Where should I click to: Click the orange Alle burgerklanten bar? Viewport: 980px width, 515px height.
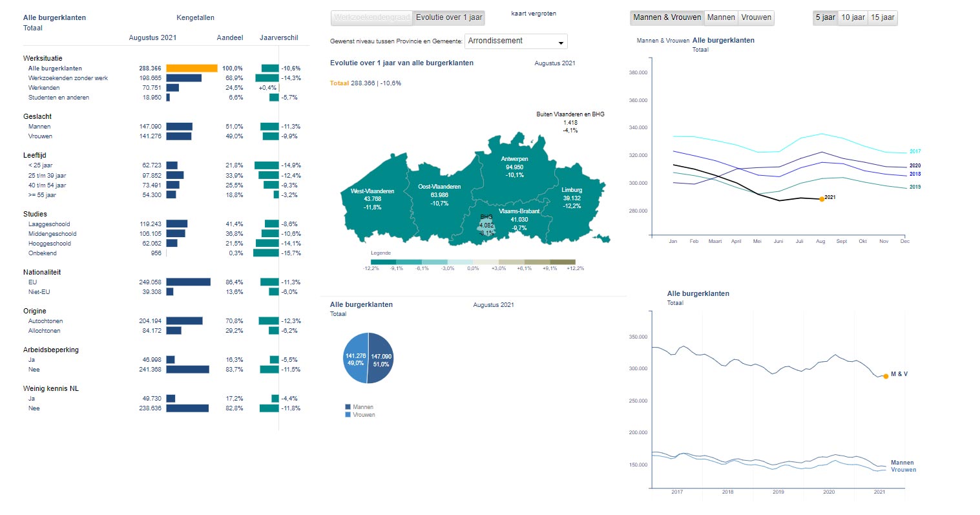pyautogui.click(x=191, y=68)
